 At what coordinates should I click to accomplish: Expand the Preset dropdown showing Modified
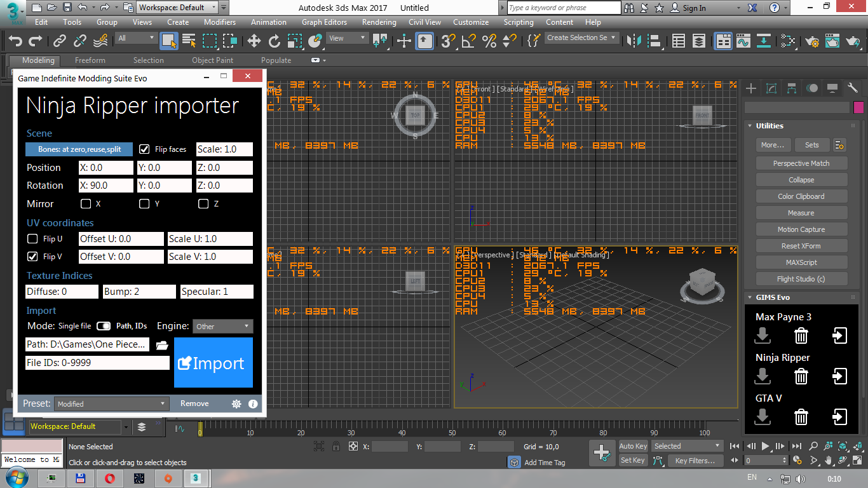point(111,403)
